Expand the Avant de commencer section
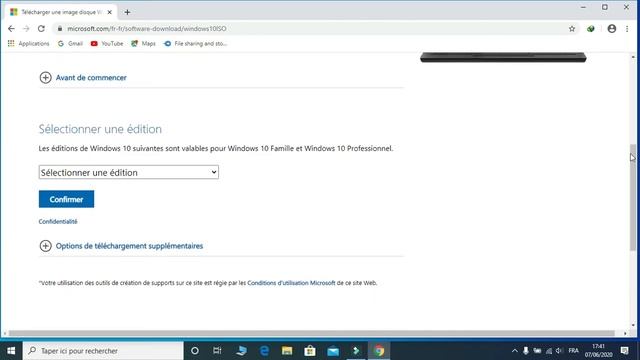 coord(83,78)
